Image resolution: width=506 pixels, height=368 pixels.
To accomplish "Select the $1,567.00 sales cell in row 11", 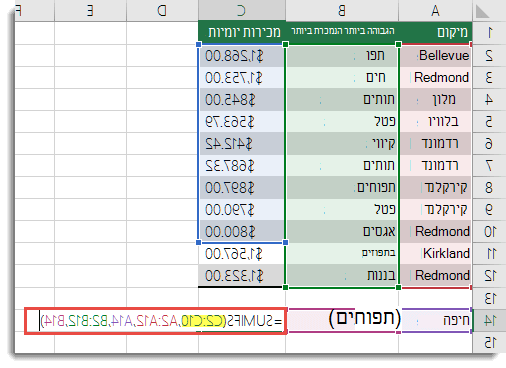I will pyautogui.click(x=242, y=253).
